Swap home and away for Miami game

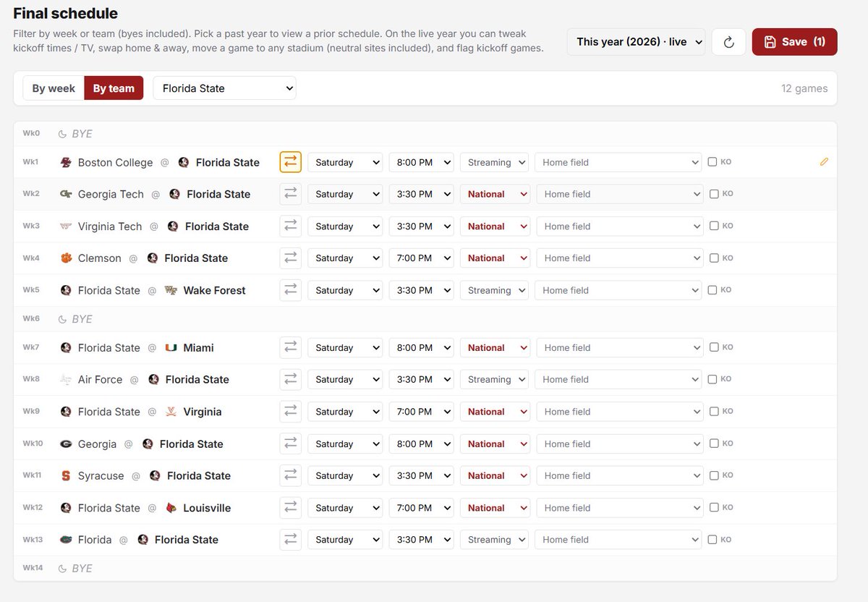click(291, 347)
